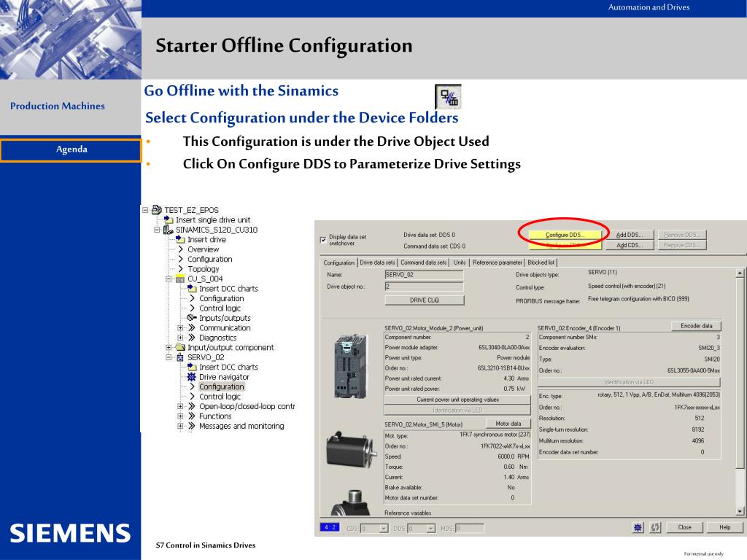Click the Remove CDS button
The image size is (747, 560).
(x=682, y=245)
